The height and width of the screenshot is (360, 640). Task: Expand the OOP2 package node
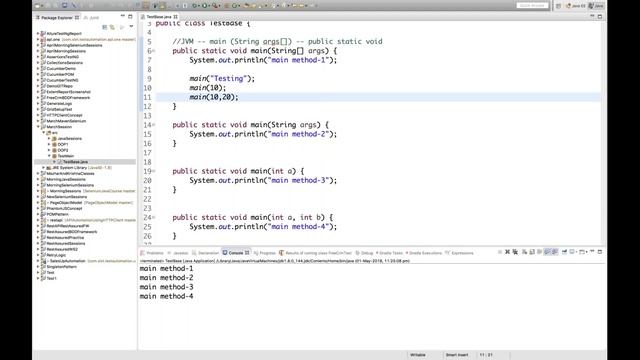49,150
